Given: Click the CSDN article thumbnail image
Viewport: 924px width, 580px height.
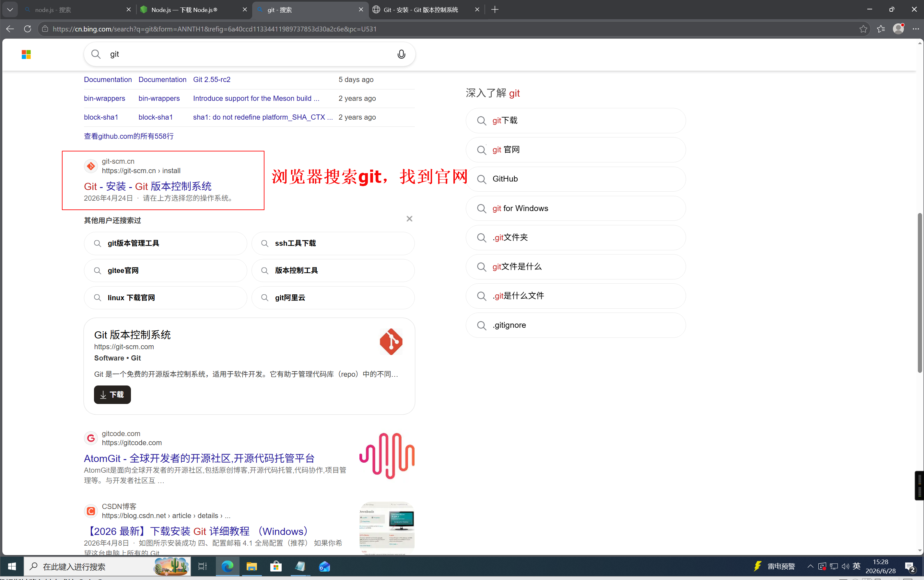Looking at the screenshot, I should click(x=387, y=528).
